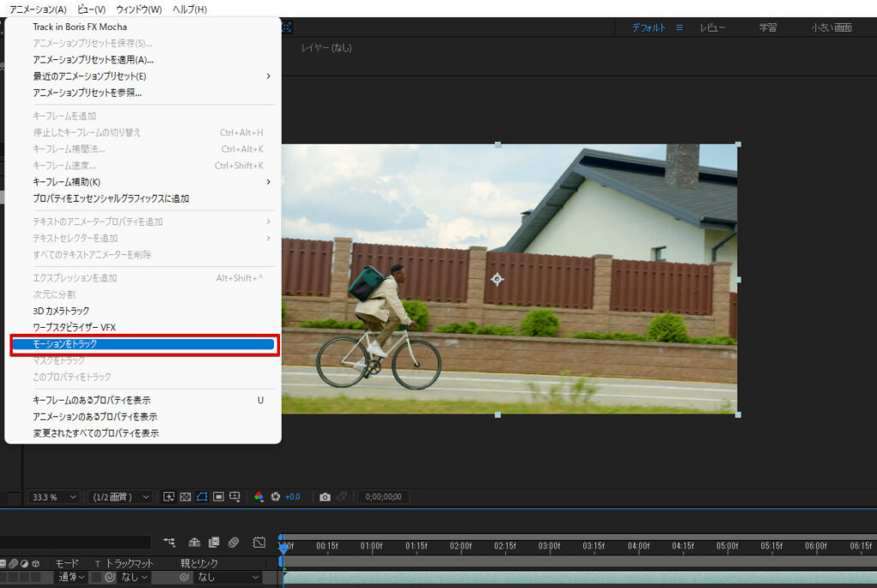877x588 pixels.
Task: Open the 33.3% magnification dropdown
Action: coord(54,496)
